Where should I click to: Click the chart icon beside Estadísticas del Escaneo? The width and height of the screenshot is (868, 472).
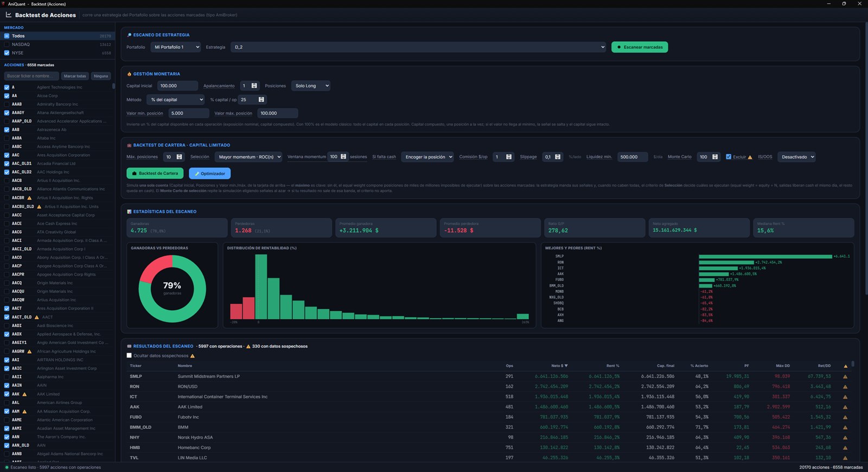click(x=129, y=212)
